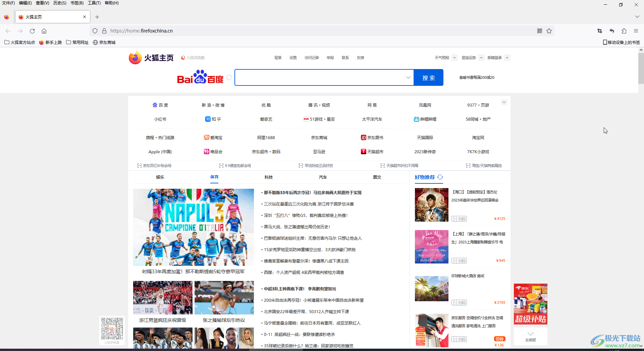The image size is (644, 351).
Task: Click the page vertical scrollbar thumb
Action: tap(641, 68)
